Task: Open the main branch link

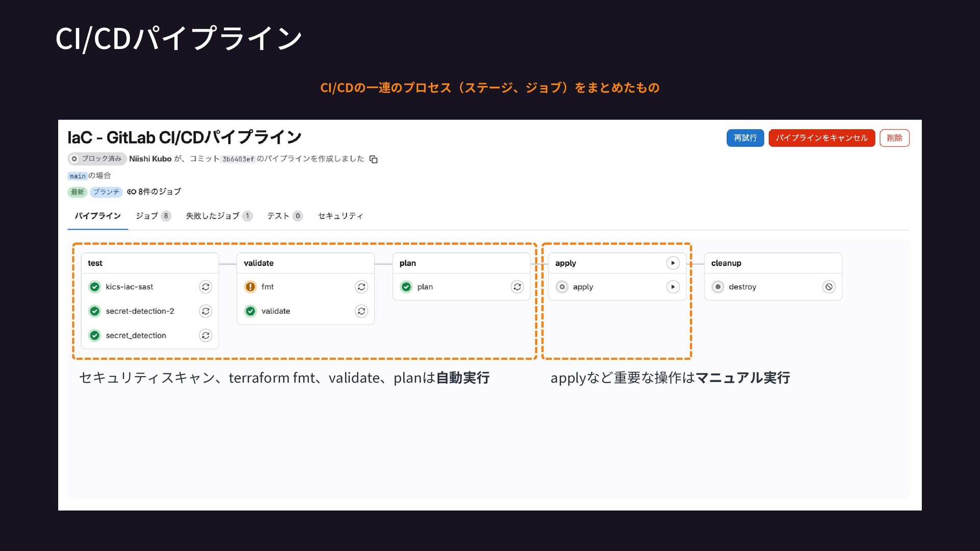Action: [78, 176]
